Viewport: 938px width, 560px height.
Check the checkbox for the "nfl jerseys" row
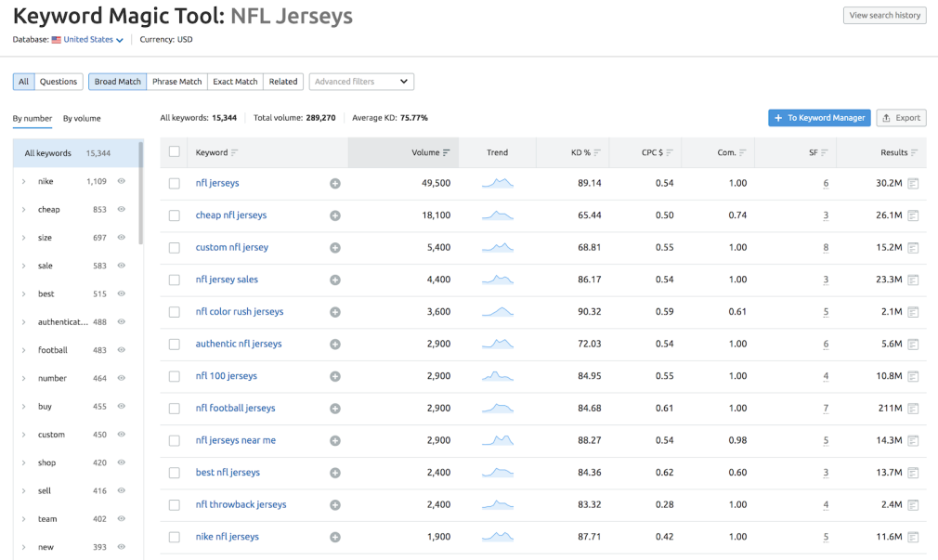pos(174,183)
